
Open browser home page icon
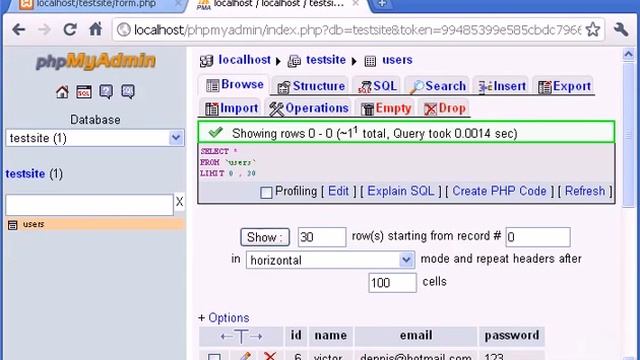pos(96,29)
